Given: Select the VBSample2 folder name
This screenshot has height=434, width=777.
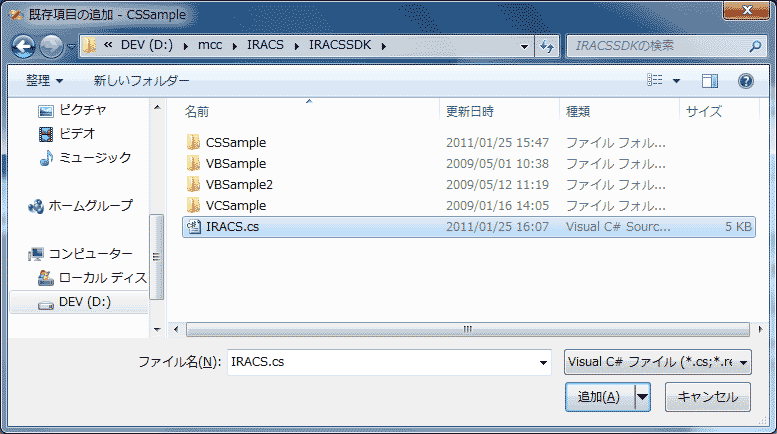Looking at the screenshot, I should click(x=239, y=185).
